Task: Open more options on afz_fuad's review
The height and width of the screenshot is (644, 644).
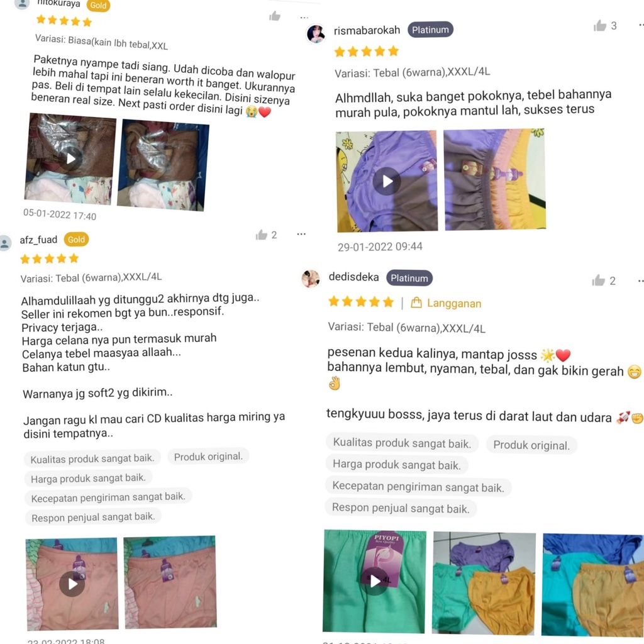Action: 301,234
